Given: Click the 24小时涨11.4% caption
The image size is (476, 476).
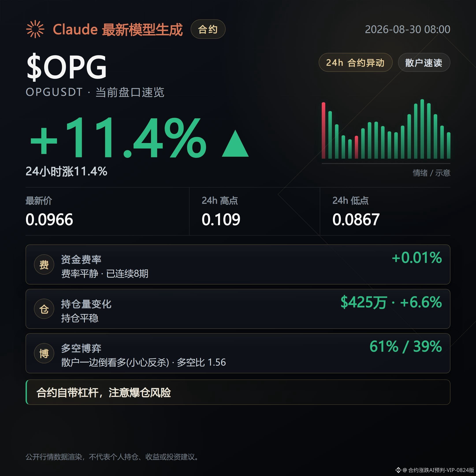Looking at the screenshot, I should click(67, 171).
